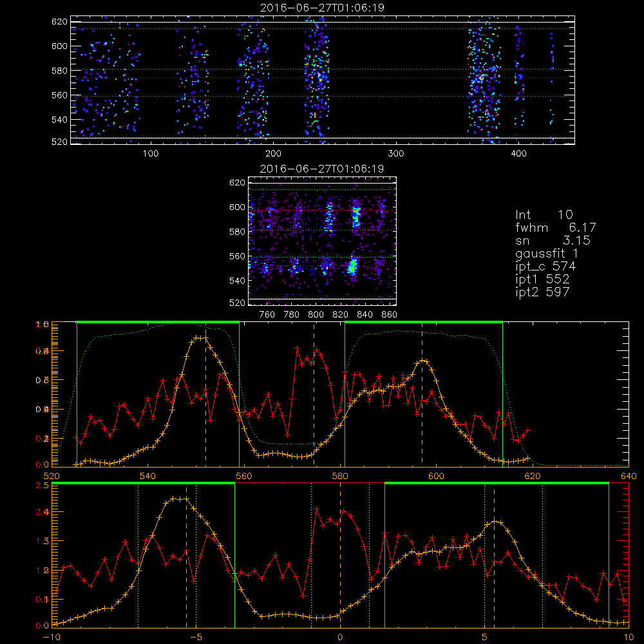Click x-axis label 200 on top plot

click(x=273, y=154)
